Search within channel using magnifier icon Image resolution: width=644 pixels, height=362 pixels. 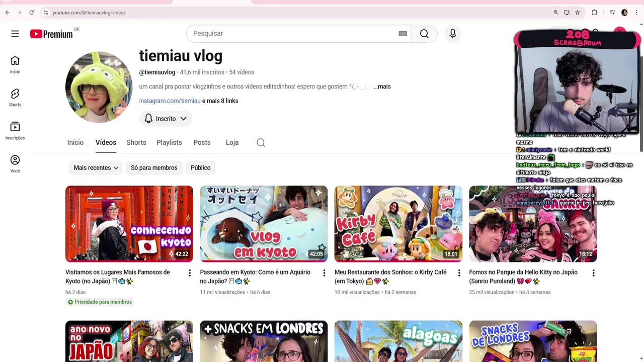pos(261,143)
